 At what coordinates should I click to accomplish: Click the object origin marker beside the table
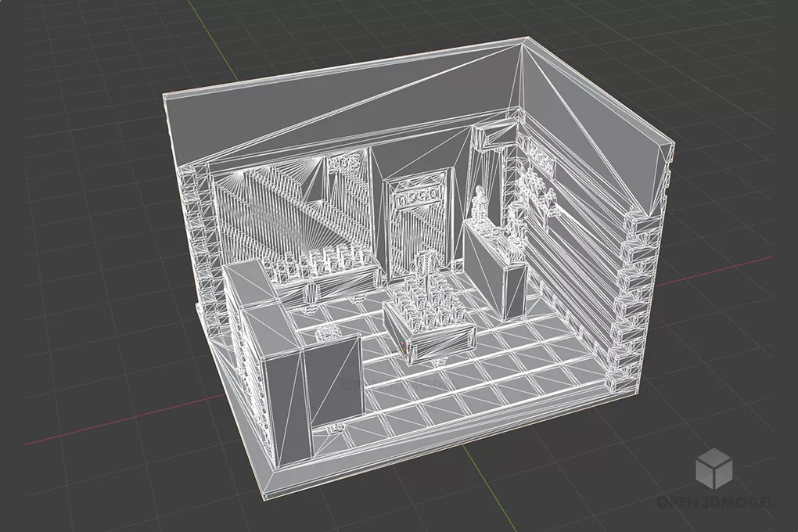[x=404, y=350]
